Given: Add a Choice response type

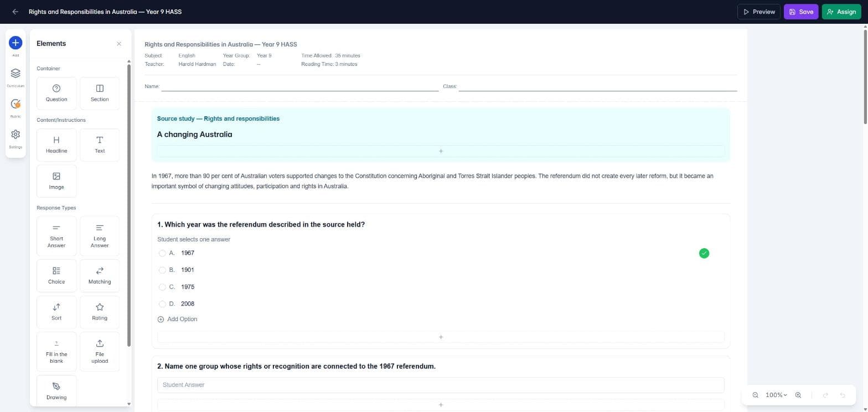Looking at the screenshot, I should tap(56, 275).
